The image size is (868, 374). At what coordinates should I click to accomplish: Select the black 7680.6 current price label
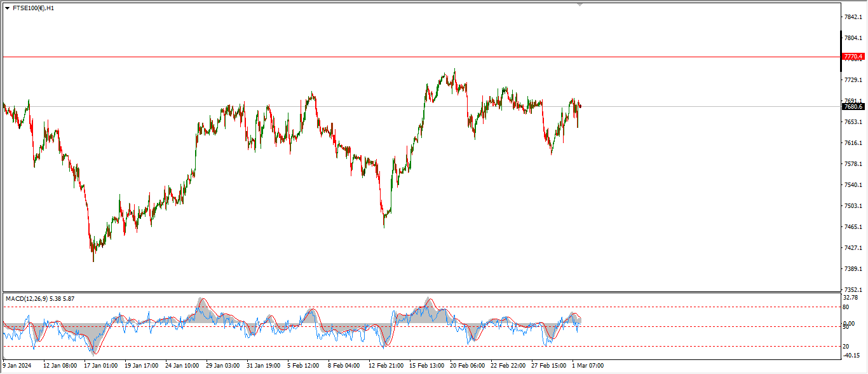[853, 106]
